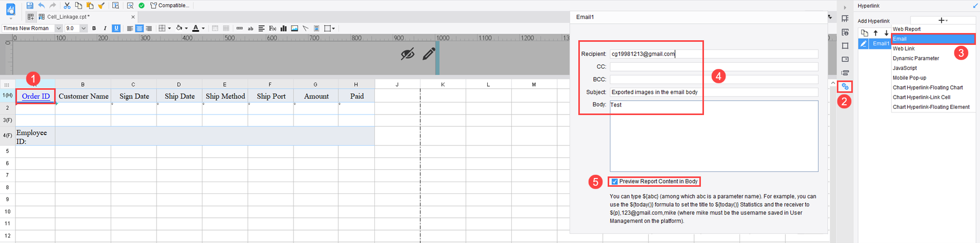Click the green check status icon
Screen dimensions: 980x243
click(x=142, y=5)
